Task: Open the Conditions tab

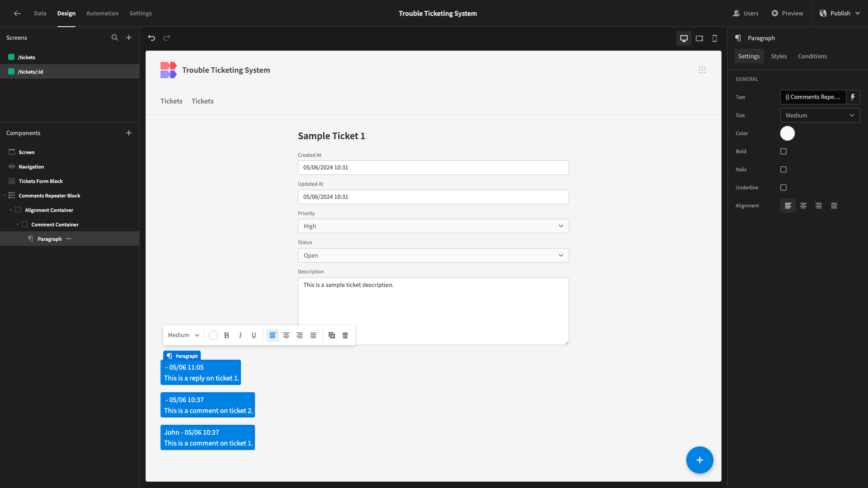Action: (812, 56)
